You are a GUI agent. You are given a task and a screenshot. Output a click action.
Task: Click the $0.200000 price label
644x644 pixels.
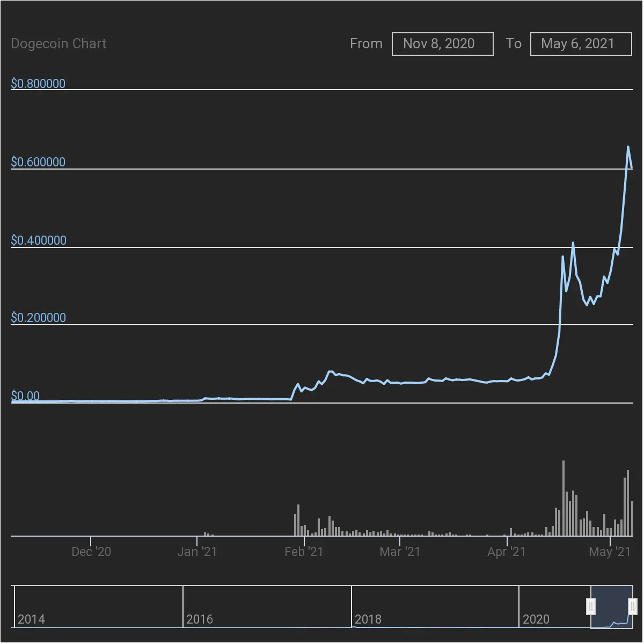[38, 318]
